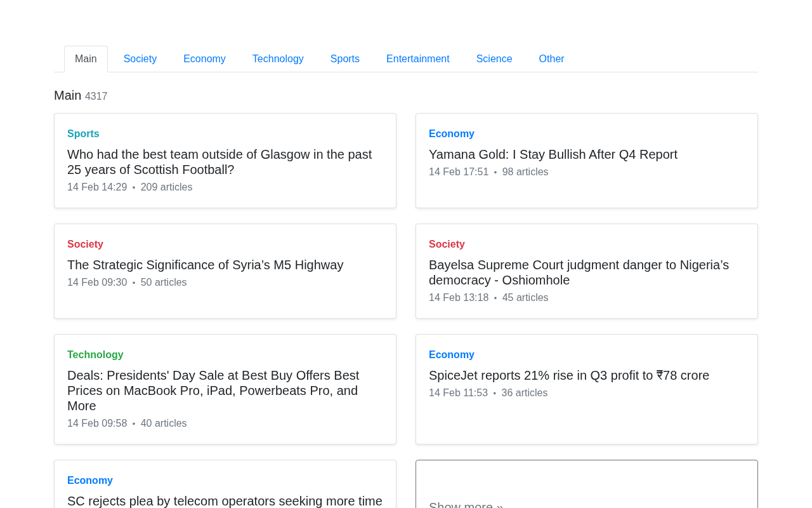Click Sports category label on football card
Screen dimensions: 812x508
click(83, 134)
